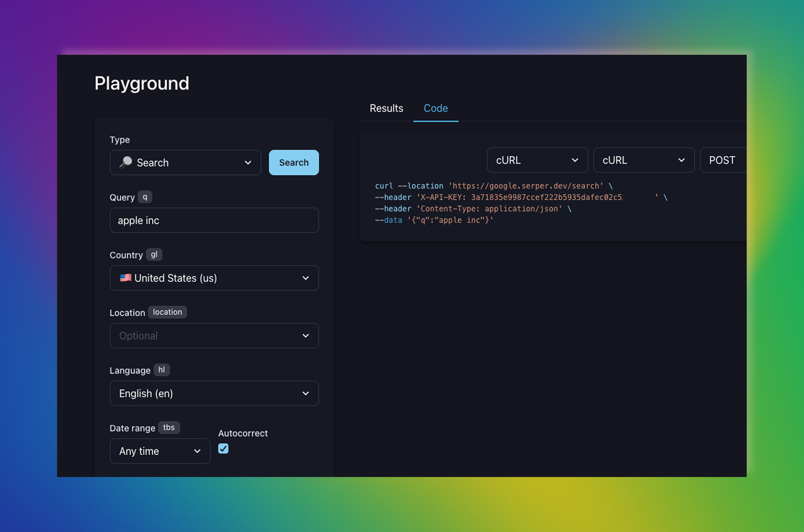The height and width of the screenshot is (532, 804).
Task: Click the 'q' parameter badge beside Query
Action: pyautogui.click(x=145, y=197)
